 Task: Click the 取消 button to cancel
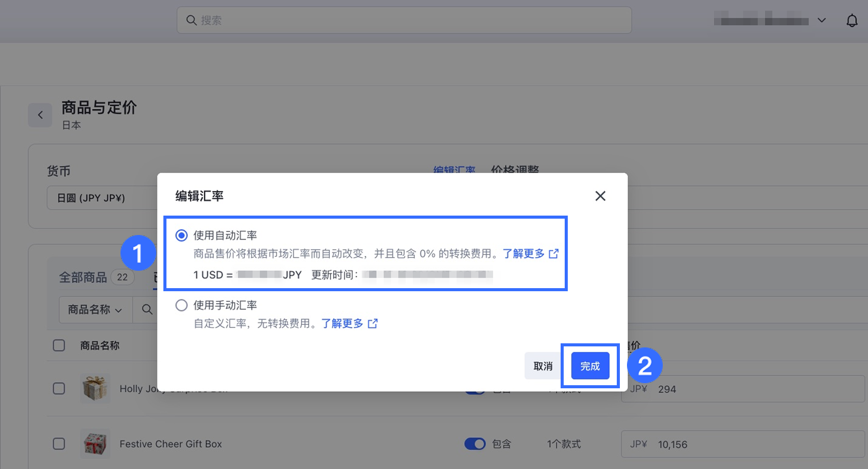542,366
